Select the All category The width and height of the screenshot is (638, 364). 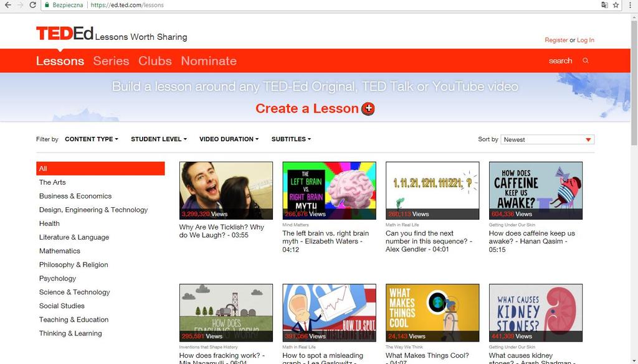pos(100,169)
